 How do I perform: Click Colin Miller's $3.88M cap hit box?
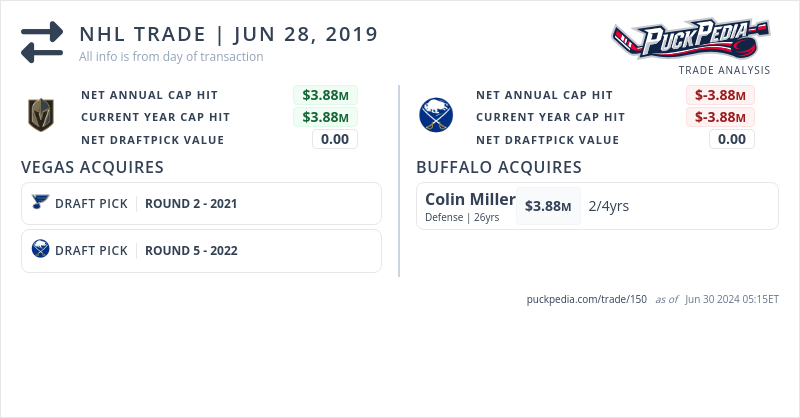[x=548, y=206]
